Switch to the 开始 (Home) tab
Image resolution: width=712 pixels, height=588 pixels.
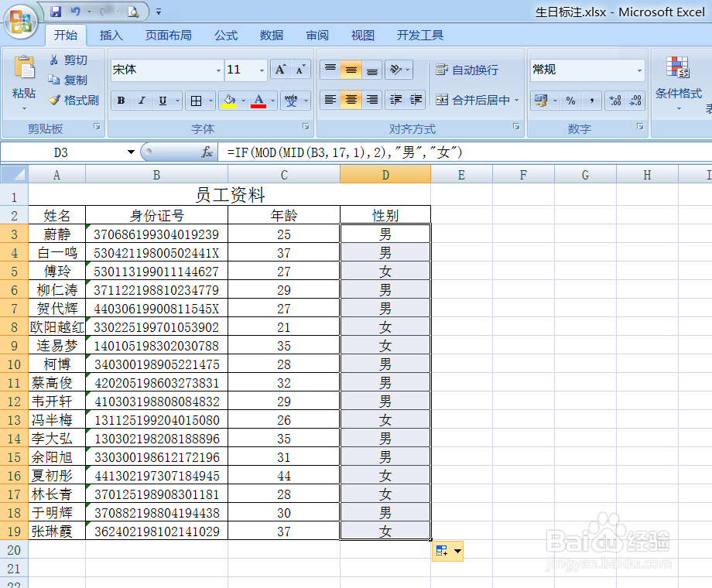tap(66, 35)
